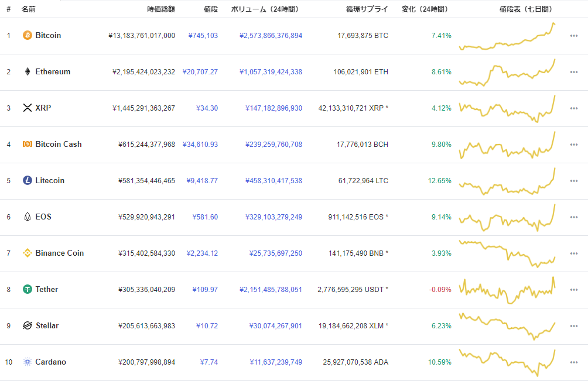Viewport: 588px width, 381px height.
Task: Click XRP volume ¥147,182,896,930
Action: tap(274, 108)
